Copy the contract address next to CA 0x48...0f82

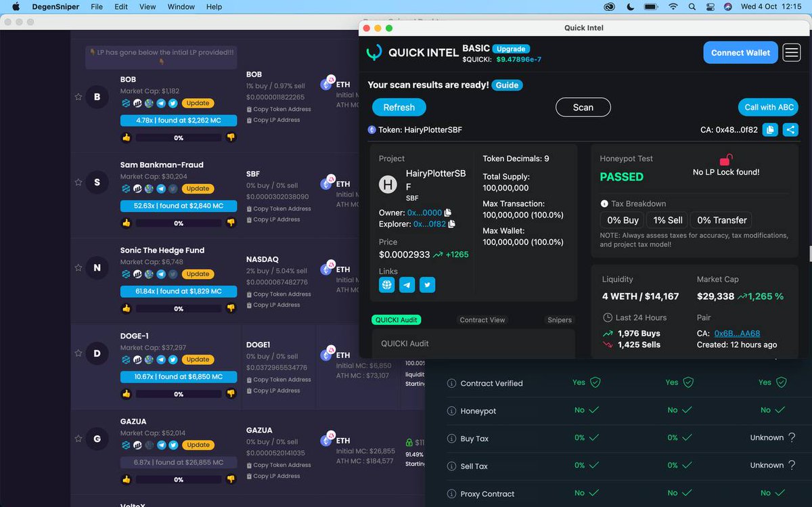770,130
